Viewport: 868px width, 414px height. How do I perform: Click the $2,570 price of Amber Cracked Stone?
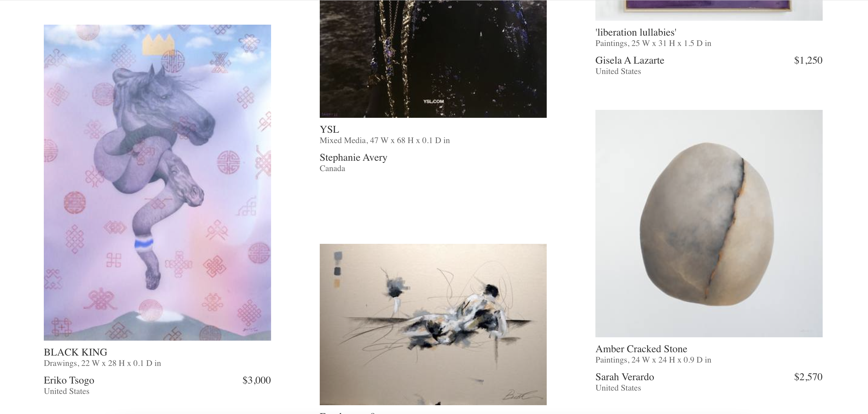click(808, 377)
